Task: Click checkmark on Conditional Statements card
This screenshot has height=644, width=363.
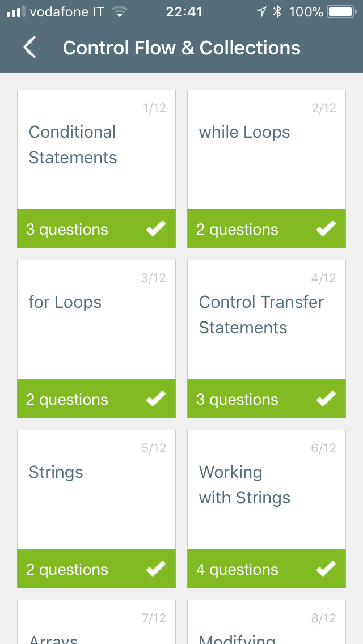Action: point(156,228)
